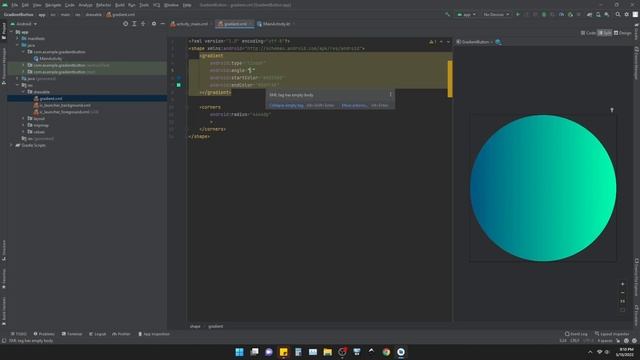The height and width of the screenshot is (360, 640).
Task: Click the Select Opened File target icon
Action: pyautogui.click(x=125, y=24)
